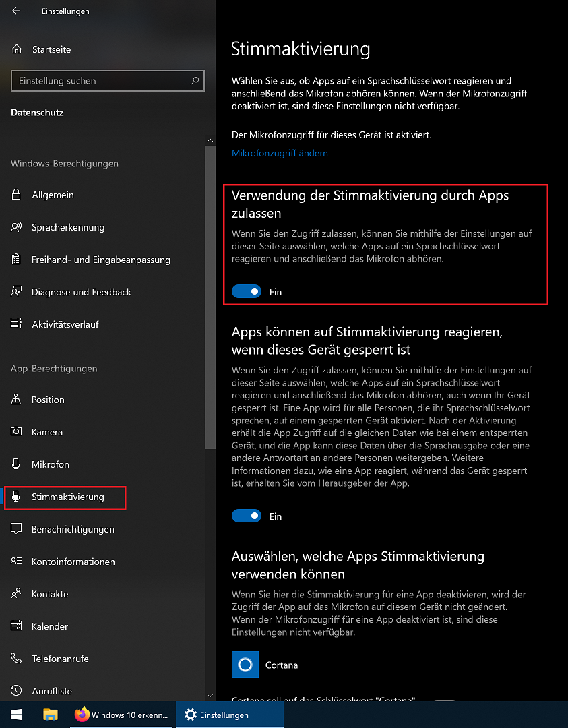Click the Telefonanrufe phone icon
The width and height of the screenshot is (568, 728).
16,659
